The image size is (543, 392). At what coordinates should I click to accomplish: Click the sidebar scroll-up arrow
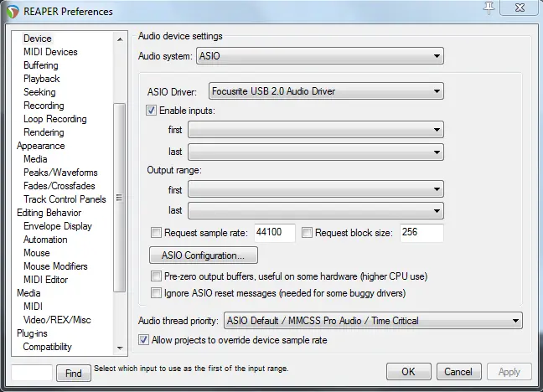[x=120, y=39]
